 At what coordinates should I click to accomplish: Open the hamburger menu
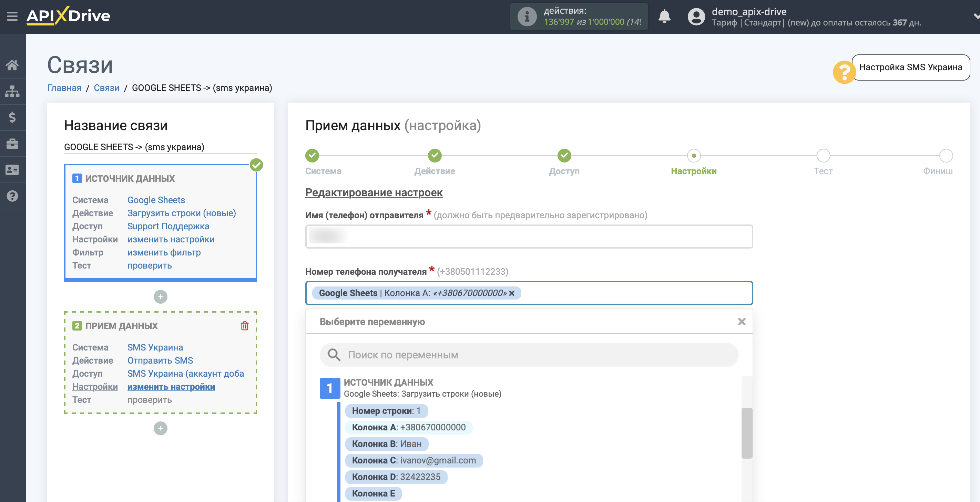[12, 16]
